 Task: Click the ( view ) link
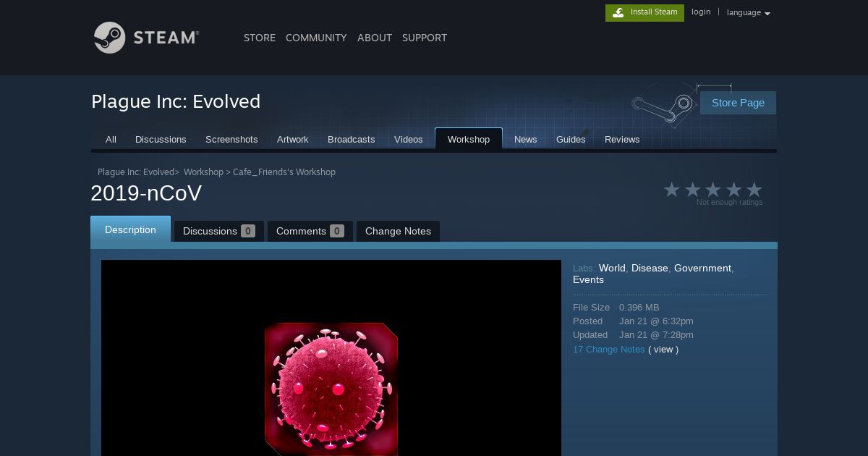pos(663,349)
